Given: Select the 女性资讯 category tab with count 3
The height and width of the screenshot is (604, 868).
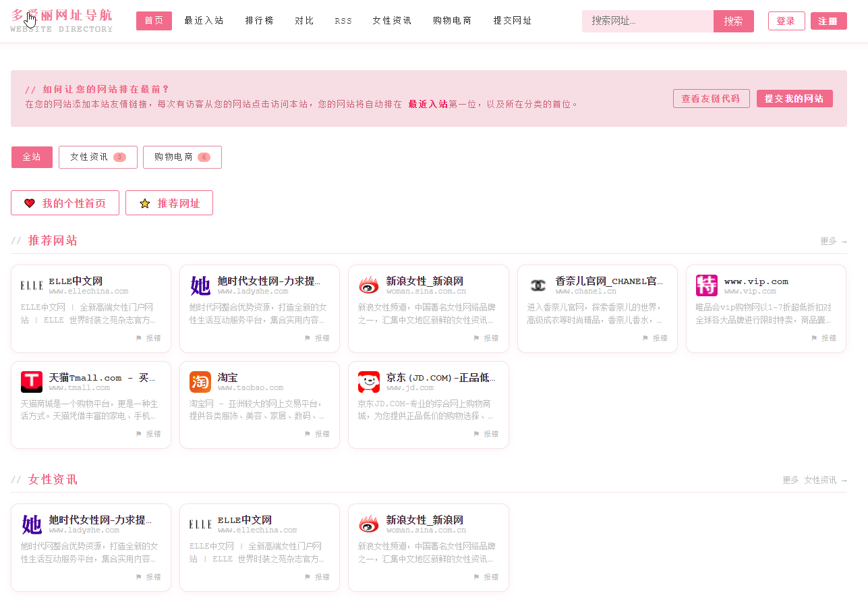Looking at the screenshot, I should [98, 157].
